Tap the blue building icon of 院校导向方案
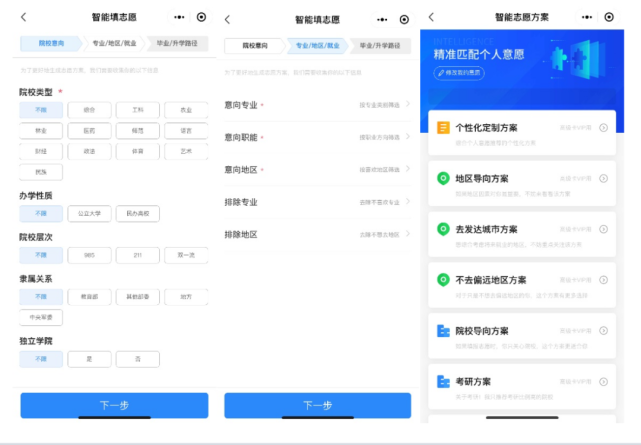 click(443, 331)
